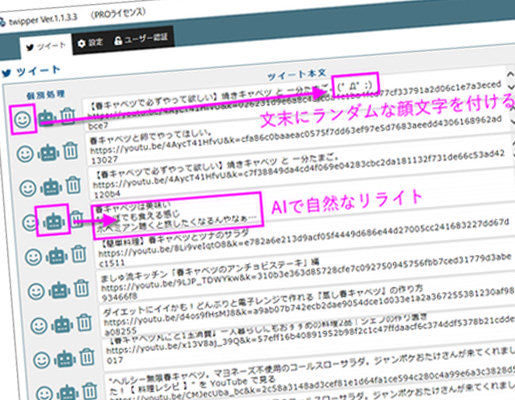Trash the ましゅ流キッチン tweet
Screen dimensions: 515x400
[82, 288]
